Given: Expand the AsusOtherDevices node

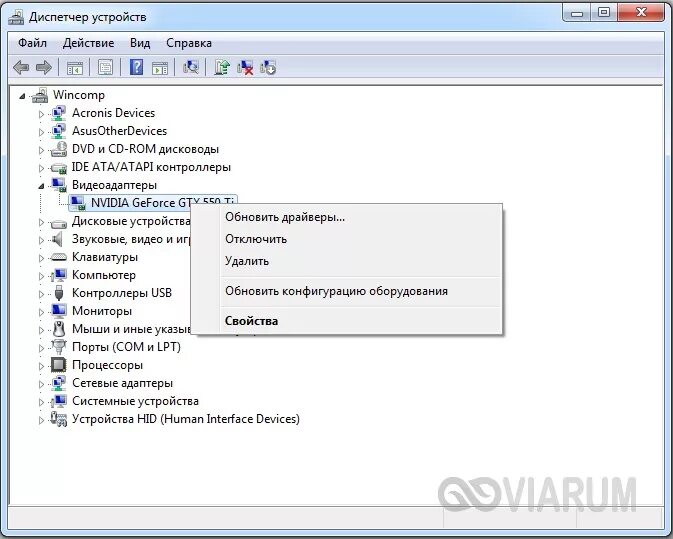Looking at the screenshot, I should coord(41,132).
